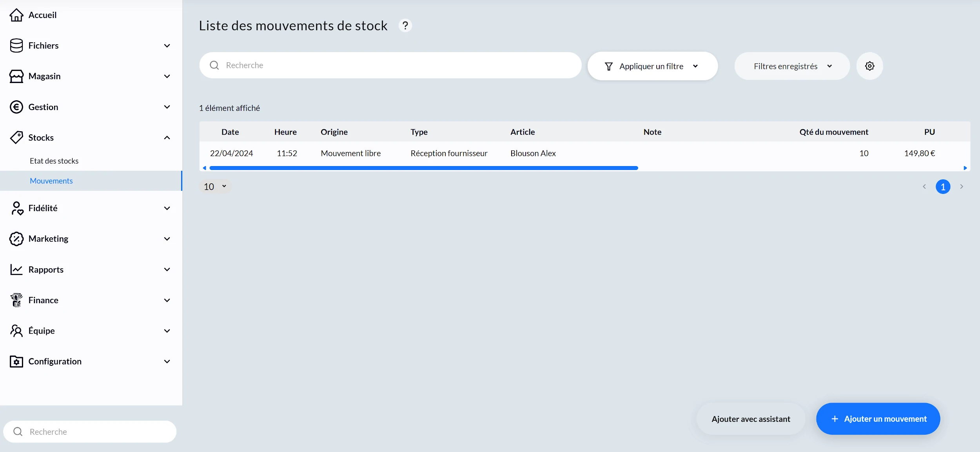980x452 pixels.
Task: Open table settings gear icon
Action: click(x=870, y=66)
